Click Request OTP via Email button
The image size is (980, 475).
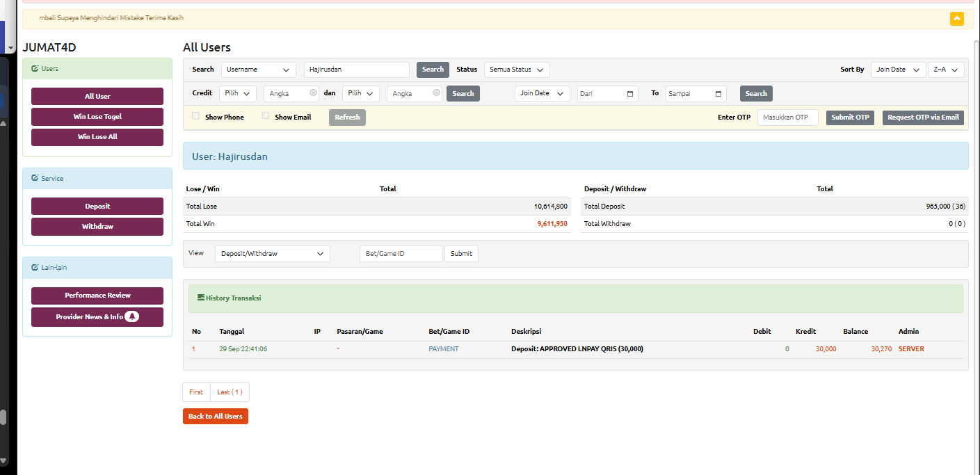(x=923, y=118)
